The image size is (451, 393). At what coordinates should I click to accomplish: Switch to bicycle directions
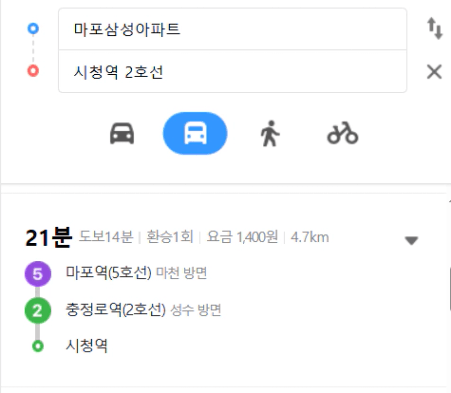[x=343, y=133]
